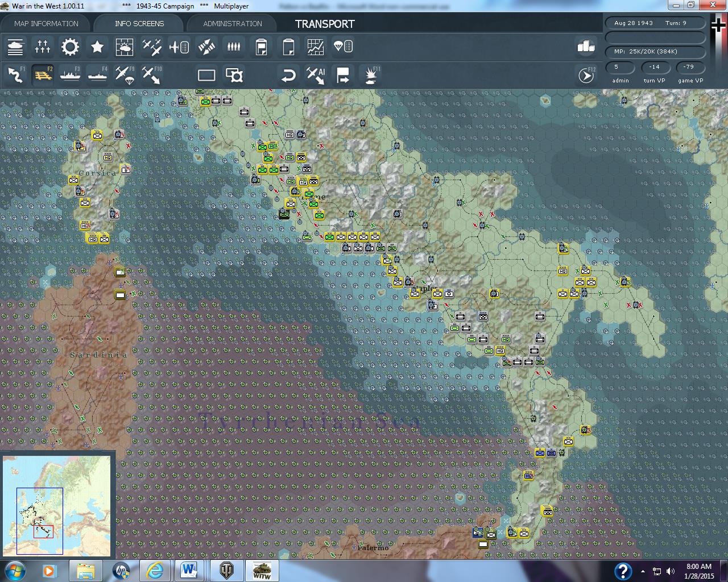Switch to the Info Screens tab

click(139, 23)
